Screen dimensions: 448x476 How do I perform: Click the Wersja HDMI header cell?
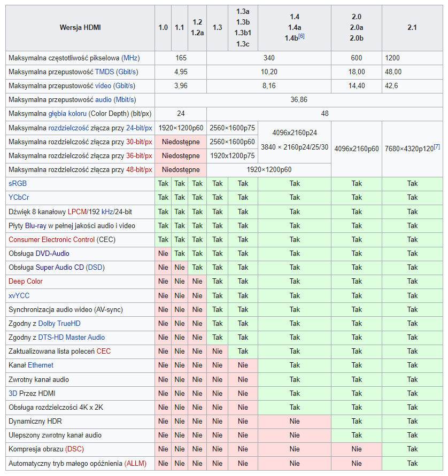80,28
